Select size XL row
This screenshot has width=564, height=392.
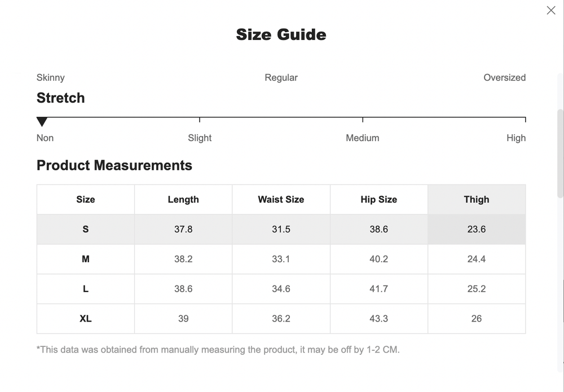click(85, 318)
